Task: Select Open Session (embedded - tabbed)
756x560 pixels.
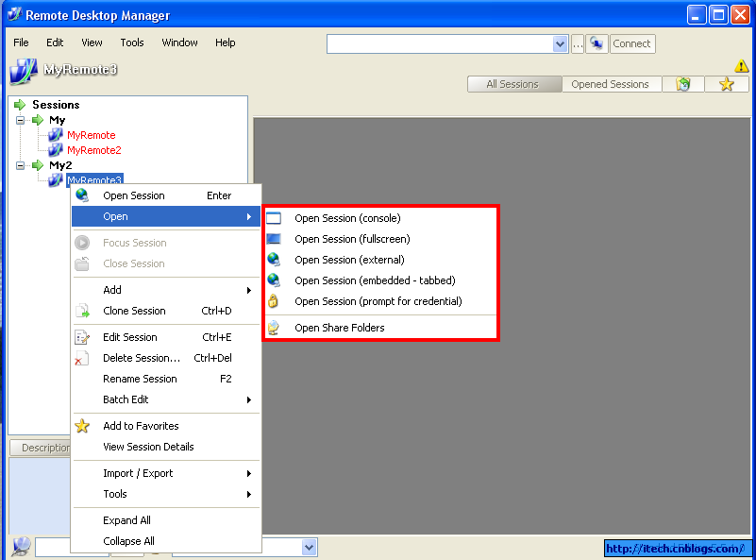Action: coord(380,280)
